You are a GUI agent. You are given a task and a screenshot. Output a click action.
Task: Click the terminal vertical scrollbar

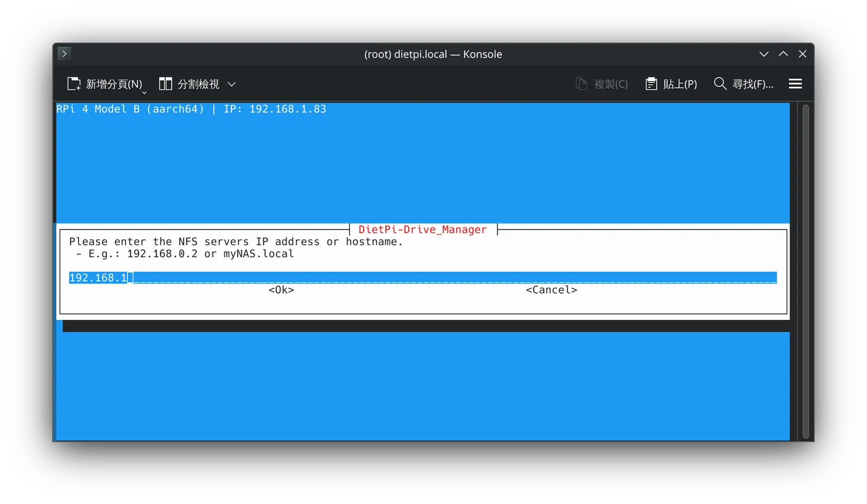click(x=805, y=271)
